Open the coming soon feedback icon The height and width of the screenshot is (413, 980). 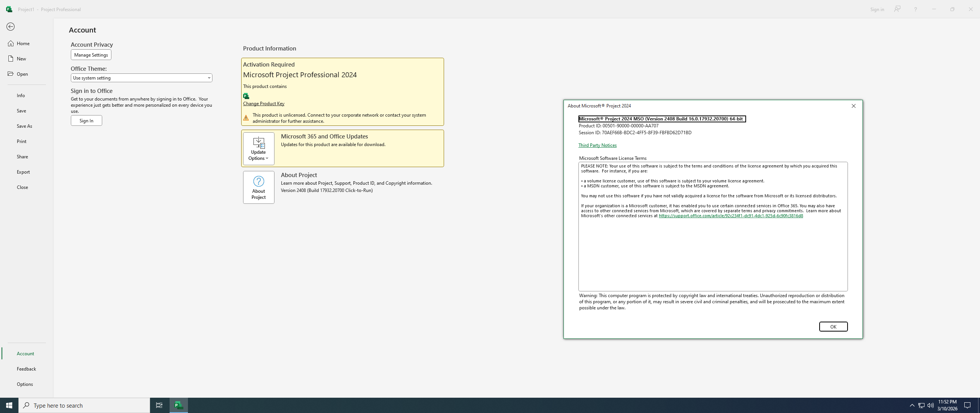point(897,9)
